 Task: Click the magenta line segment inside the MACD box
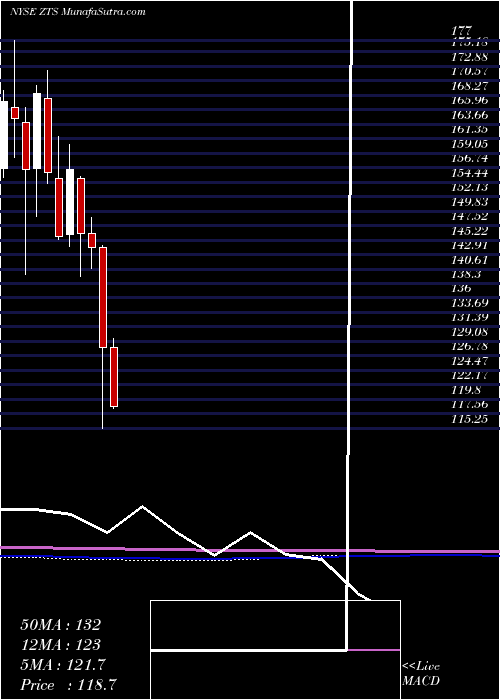374,650
